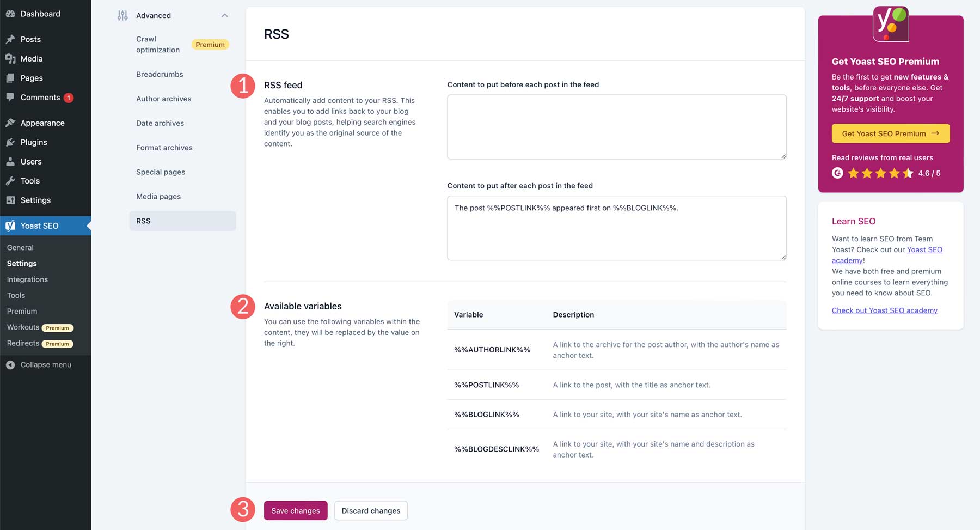Open the Media library icon
980x530 pixels.
pyautogui.click(x=10, y=58)
